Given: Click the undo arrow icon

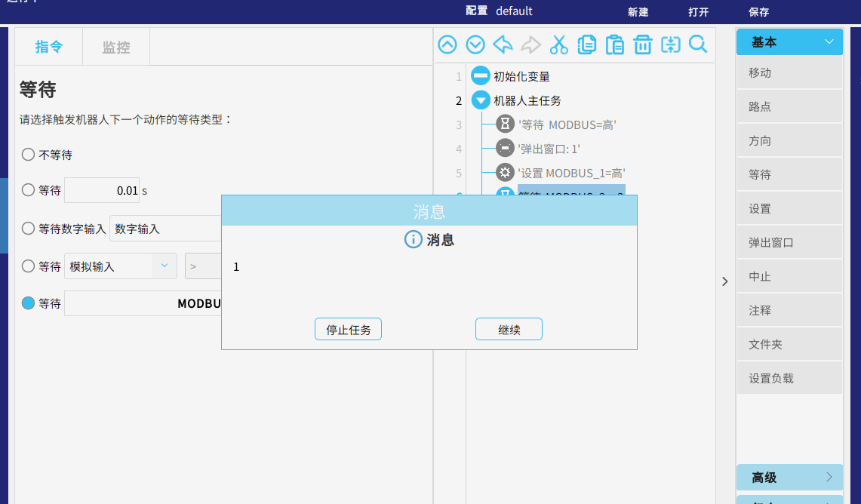Looking at the screenshot, I should 503,45.
